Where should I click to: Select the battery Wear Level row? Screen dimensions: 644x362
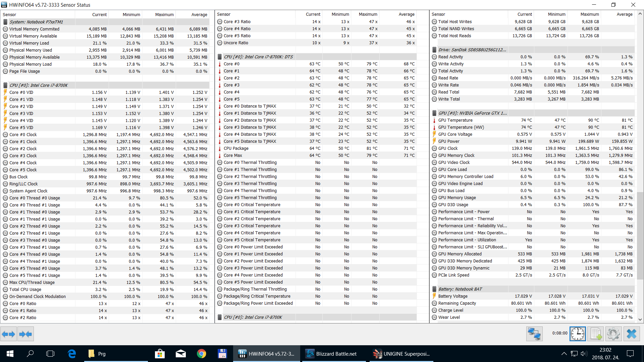click(x=533, y=317)
